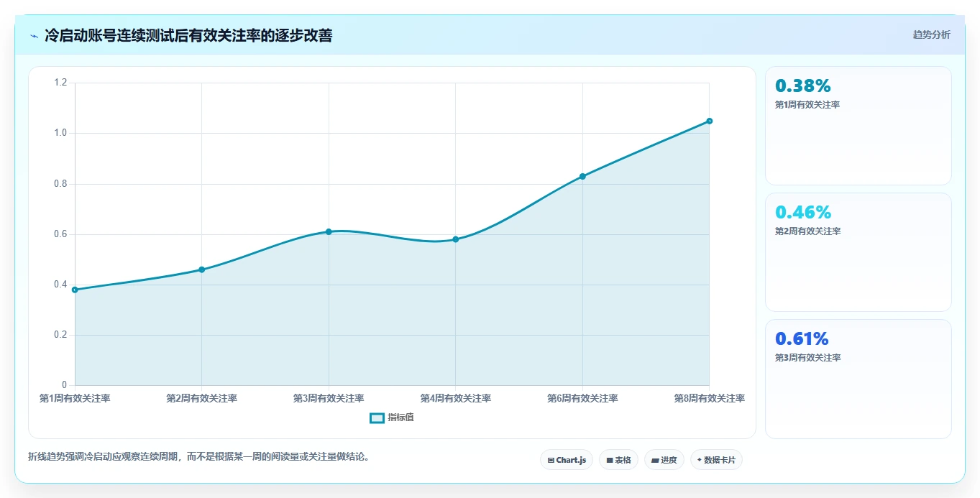Click the title 冷启动账号连续测试后有效关注率的逐步改善
The height and width of the screenshot is (498, 980).
188,35
